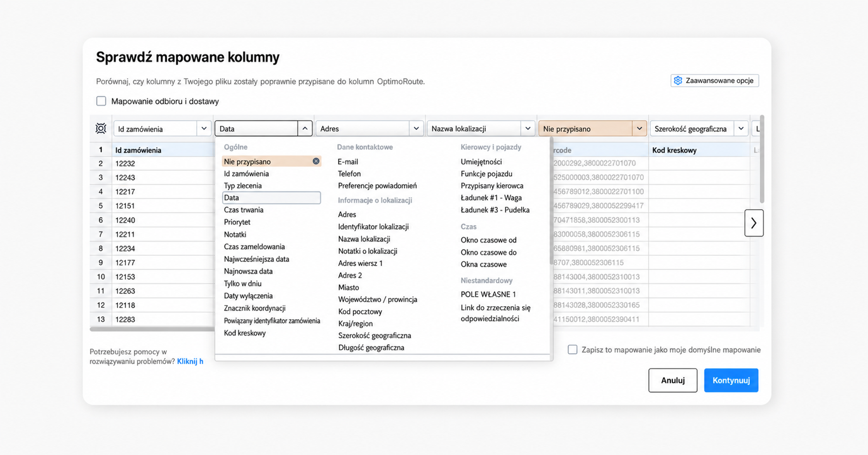Pick Czas zameldowania option

[254, 247]
